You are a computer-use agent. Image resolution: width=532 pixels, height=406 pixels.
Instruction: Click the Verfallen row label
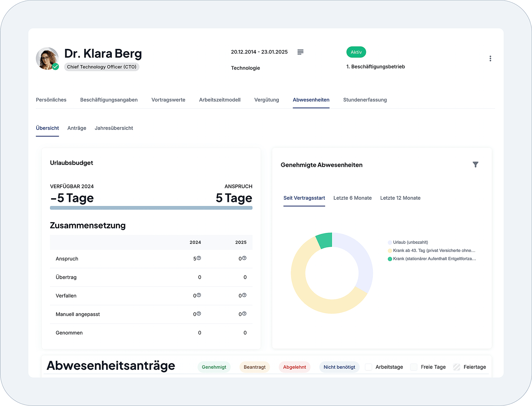pos(66,296)
